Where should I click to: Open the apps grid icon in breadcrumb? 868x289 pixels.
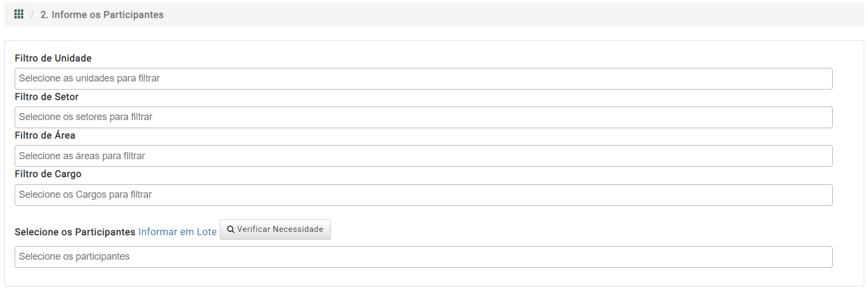(19, 14)
